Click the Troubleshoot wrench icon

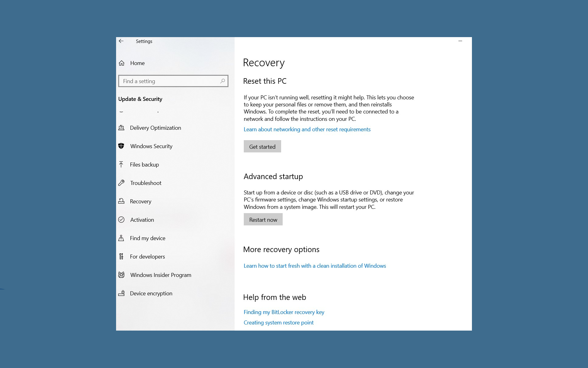click(121, 183)
